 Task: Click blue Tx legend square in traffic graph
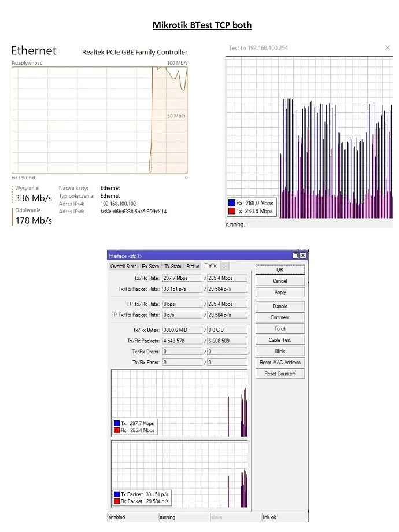pyautogui.click(x=117, y=423)
